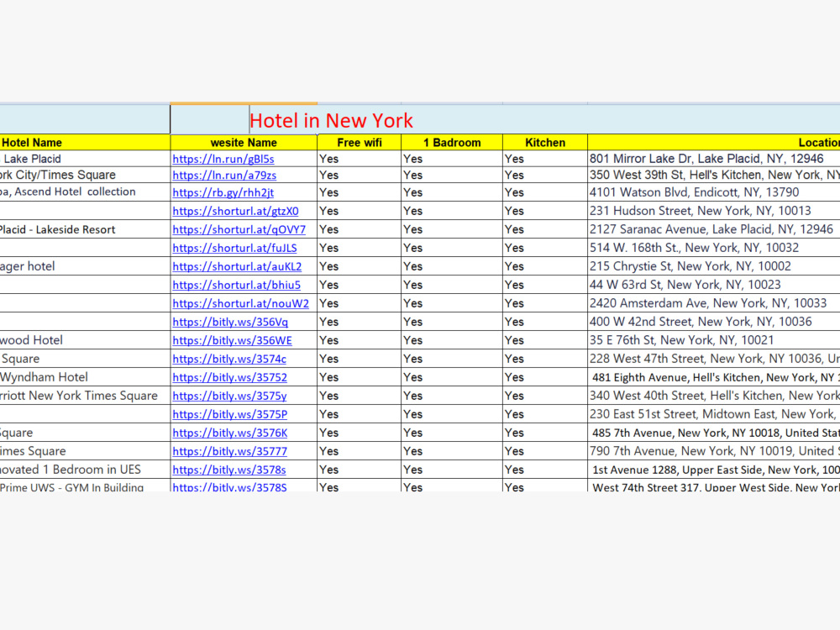Open the bitly.ws/356Vq link

230,322
